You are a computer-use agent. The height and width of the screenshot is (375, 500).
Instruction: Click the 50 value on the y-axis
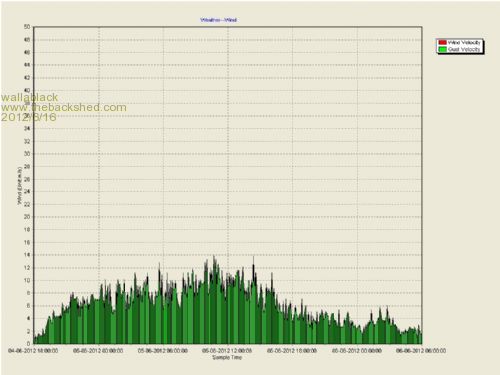[x=27, y=27]
